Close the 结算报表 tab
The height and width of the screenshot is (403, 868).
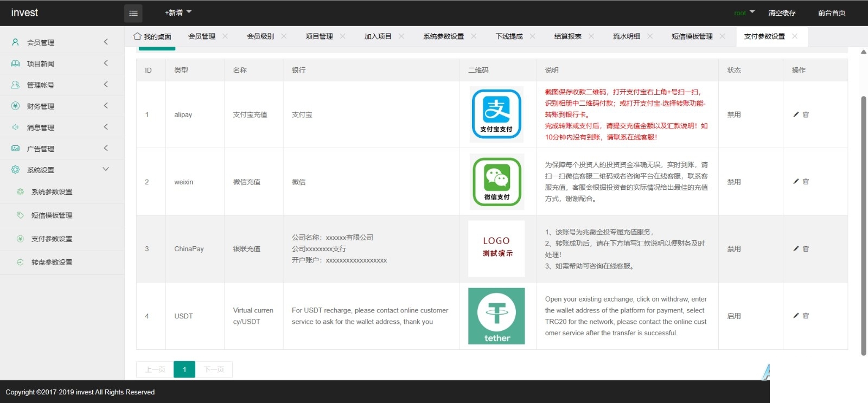[x=591, y=36]
